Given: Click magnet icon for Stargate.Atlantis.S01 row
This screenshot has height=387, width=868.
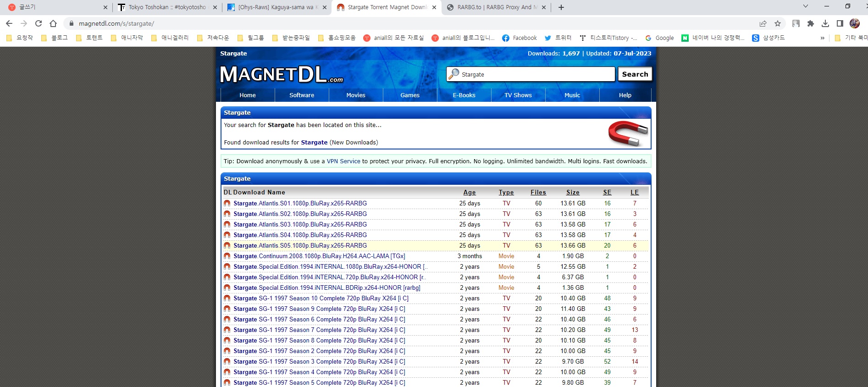Looking at the screenshot, I should pyautogui.click(x=227, y=203).
